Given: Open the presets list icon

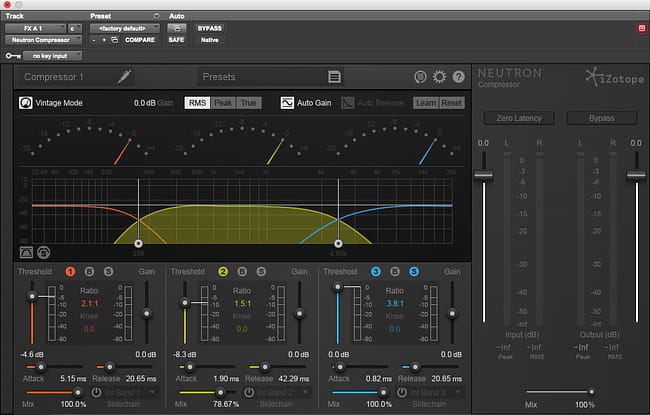Looking at the screenshot, I should (334, 77).
